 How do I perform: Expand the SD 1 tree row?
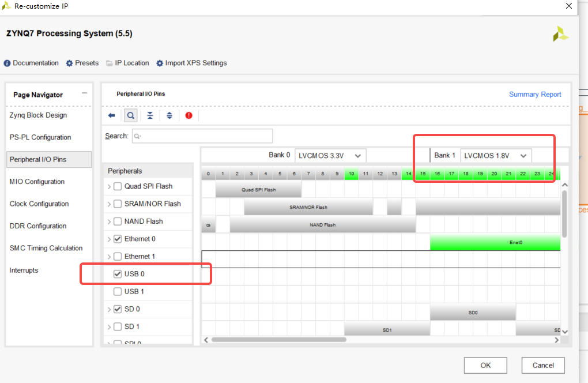(109, 327)
